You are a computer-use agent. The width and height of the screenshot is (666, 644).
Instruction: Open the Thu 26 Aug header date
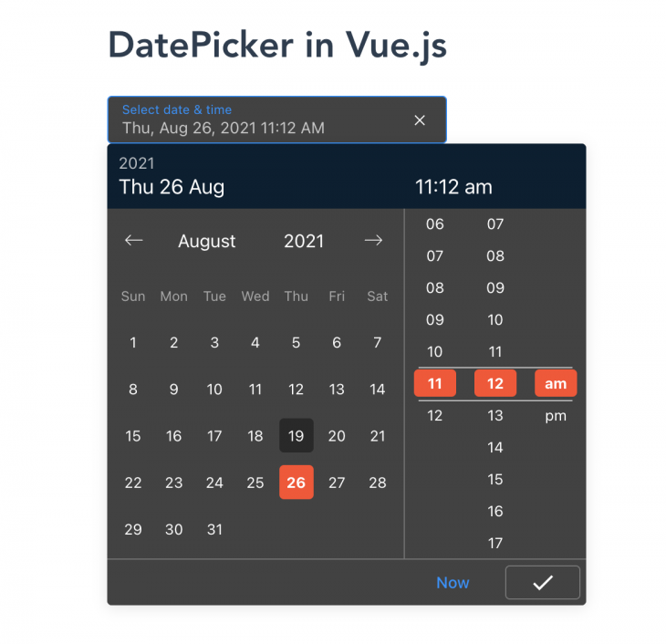pos(172,187)
